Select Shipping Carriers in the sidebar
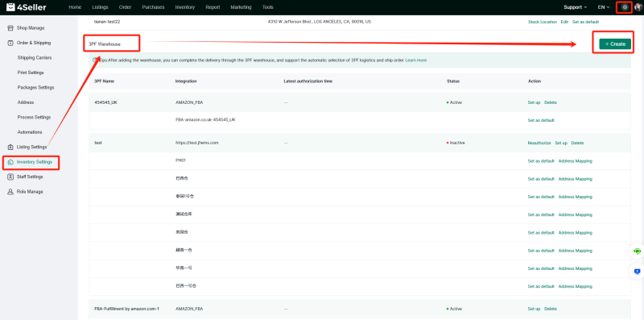The image size is (644, 320). pos(35,57)
